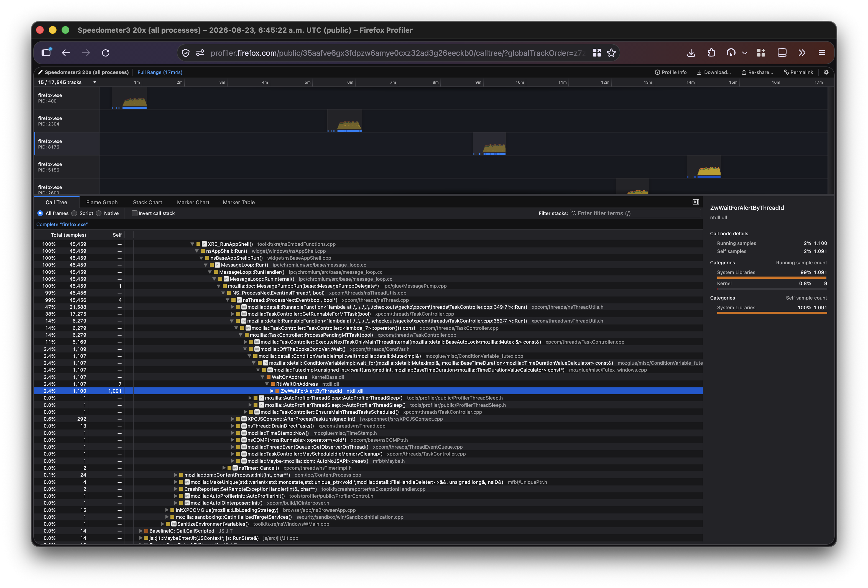The image size is (868, 588).
Task: Click Complete "firefox.exe" breadcrumb link
Action: tap(62, 224)
